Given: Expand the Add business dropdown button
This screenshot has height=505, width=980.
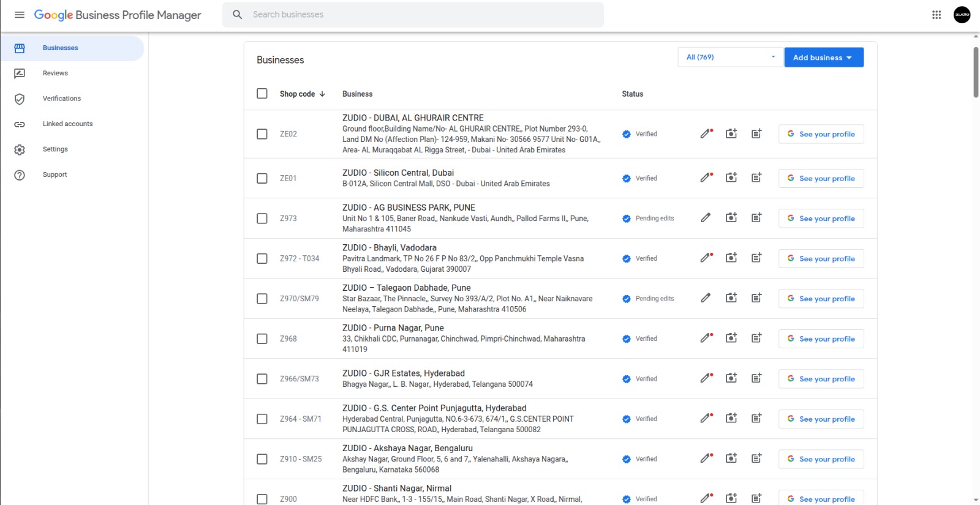Looking at the screenshot, I should pos(823,58).
